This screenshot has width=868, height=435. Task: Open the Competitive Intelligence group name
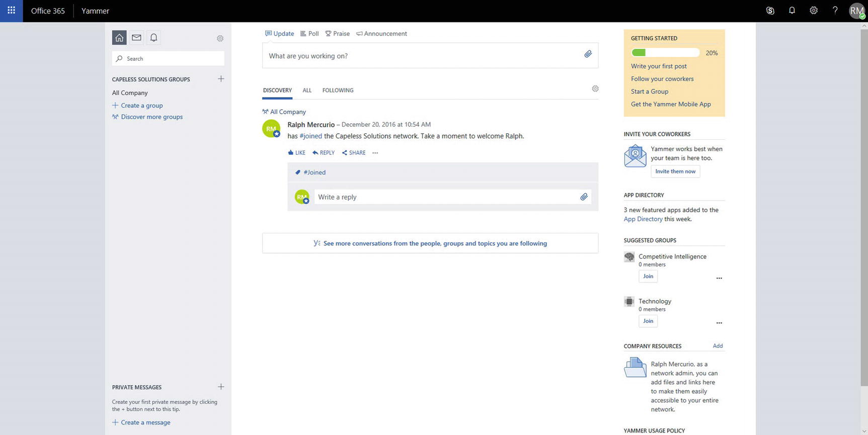pos(672,256)
